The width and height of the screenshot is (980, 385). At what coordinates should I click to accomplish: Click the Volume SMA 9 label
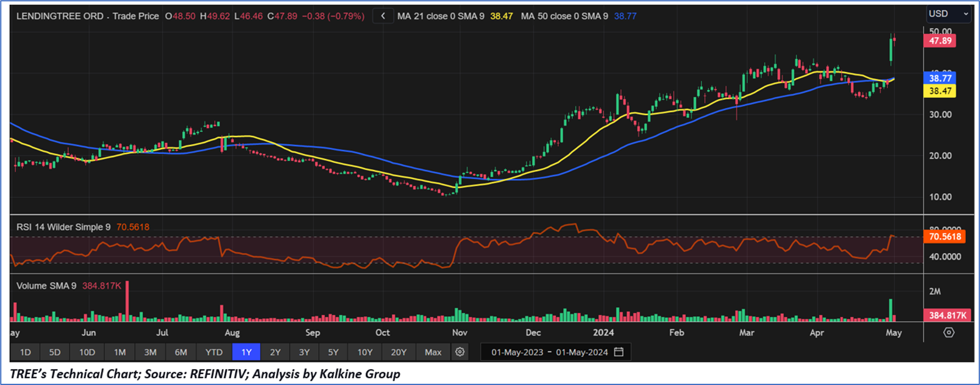pyautogui.click(x=46, y=286)
